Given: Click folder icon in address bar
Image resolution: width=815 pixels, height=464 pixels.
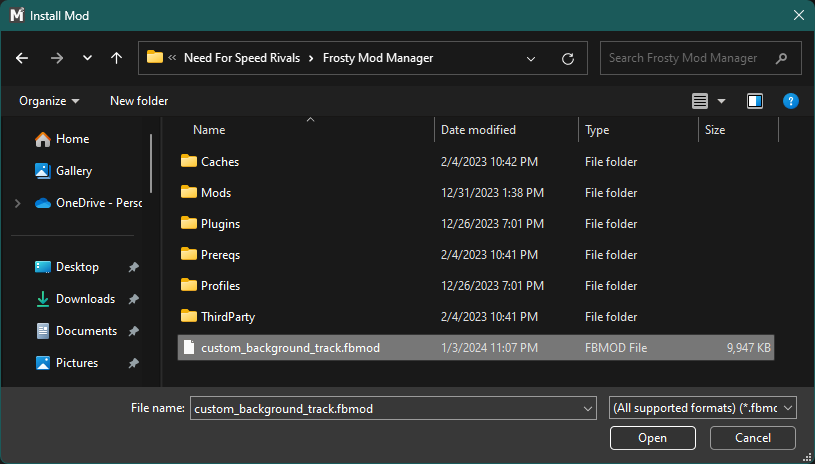Looking at the screenshot, I should coord(155,57).
